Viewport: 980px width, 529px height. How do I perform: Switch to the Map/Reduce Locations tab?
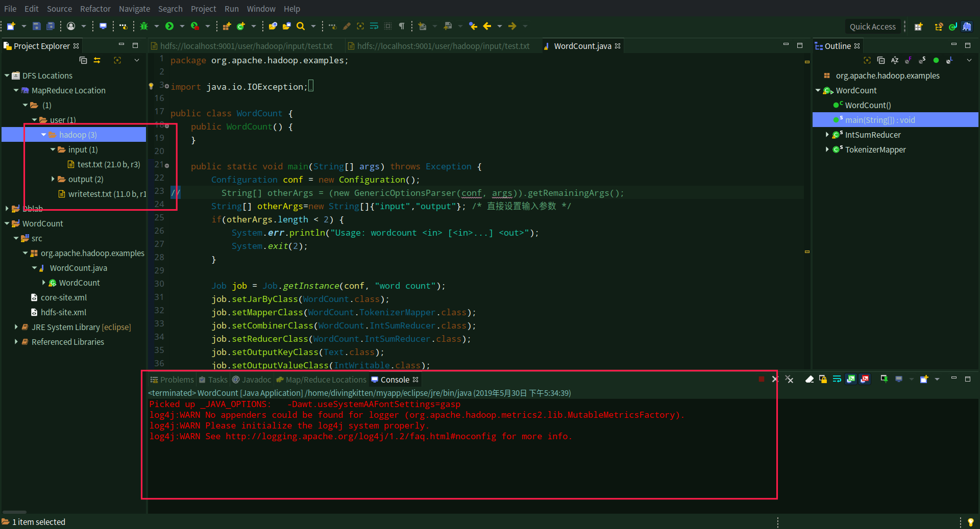pyautogui.click(x=321, y=380)
